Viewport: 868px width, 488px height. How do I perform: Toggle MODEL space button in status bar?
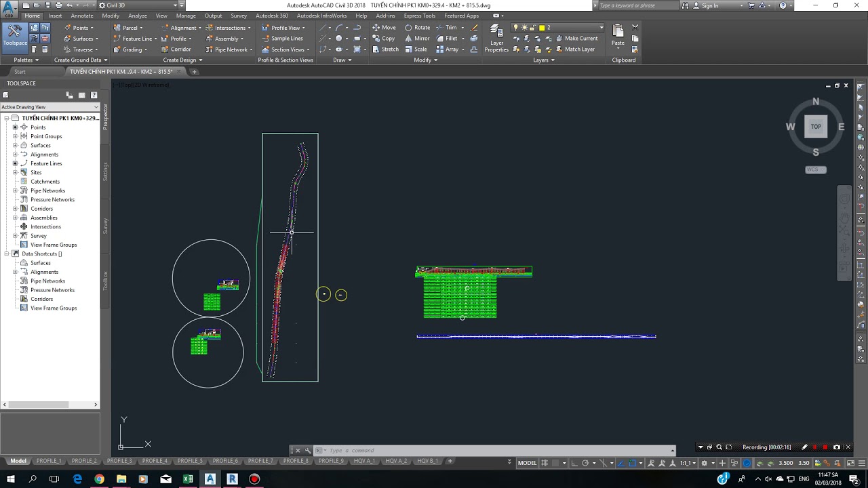coord(528,463)
